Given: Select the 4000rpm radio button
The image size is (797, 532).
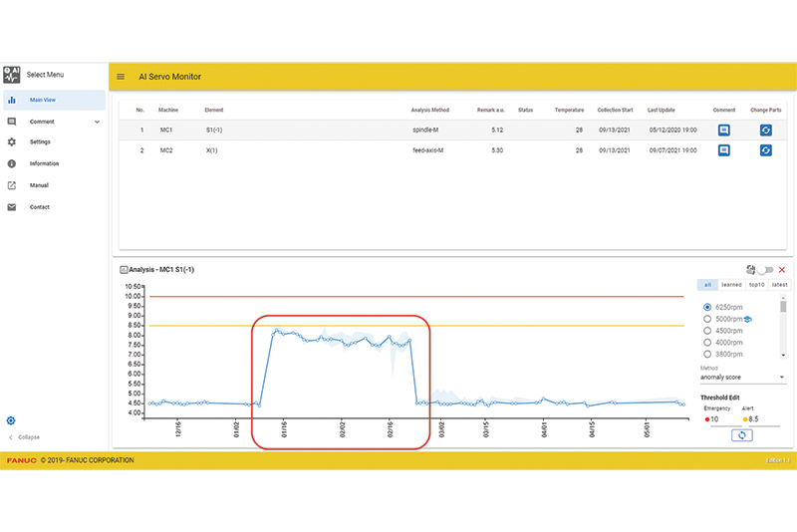Looking at the screenshot, I should tap(707, 343).
